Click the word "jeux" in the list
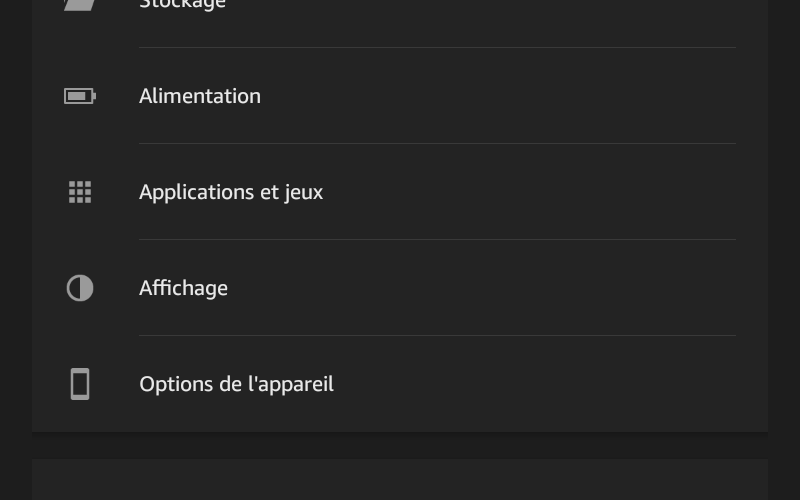 [303, 193]
